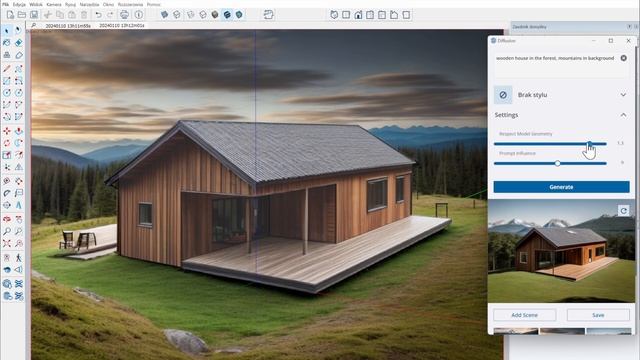Click the scene search magnifier icon
Screen dimensions: 640x360
click(x=34, y=25)
